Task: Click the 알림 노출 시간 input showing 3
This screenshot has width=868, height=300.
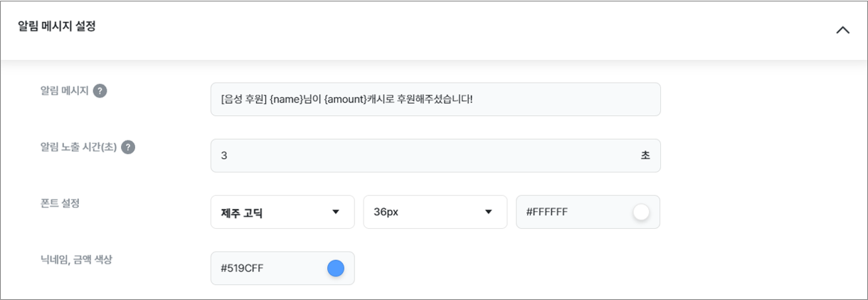Action: click(x=435, y=155)
